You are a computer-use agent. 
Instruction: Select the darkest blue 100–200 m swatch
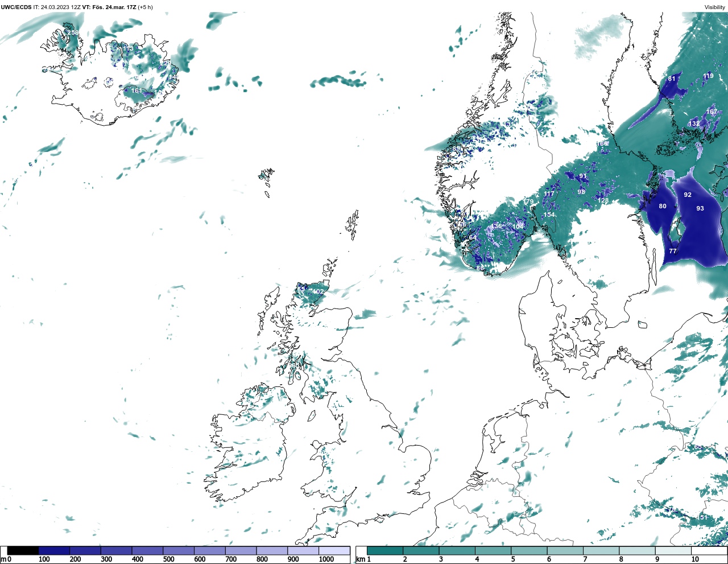[x=54, y=550]
